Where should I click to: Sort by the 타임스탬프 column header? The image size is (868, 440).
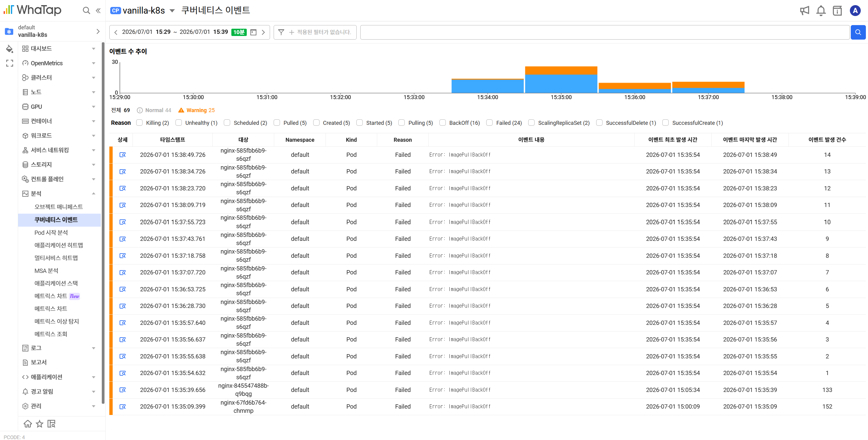[x=172, y=140]
